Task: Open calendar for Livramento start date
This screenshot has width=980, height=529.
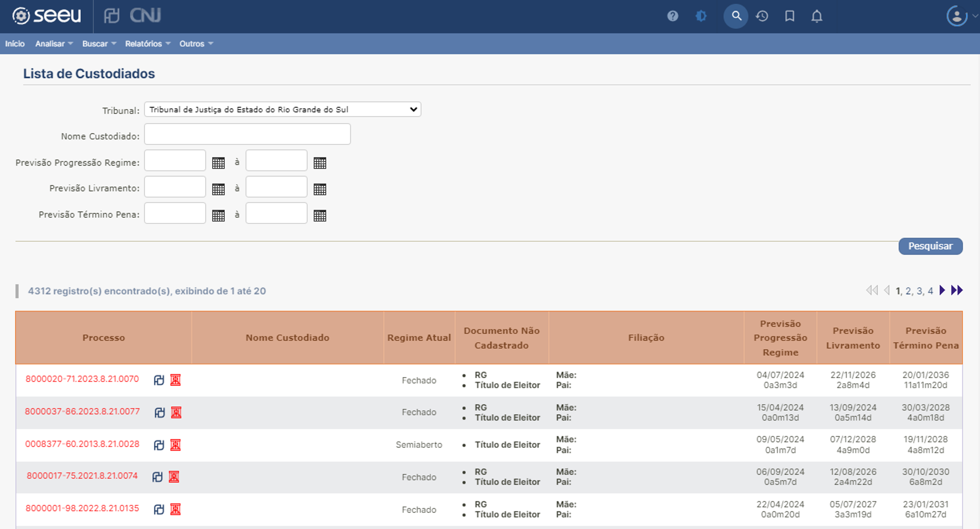Action: click(x=218, y=189)
